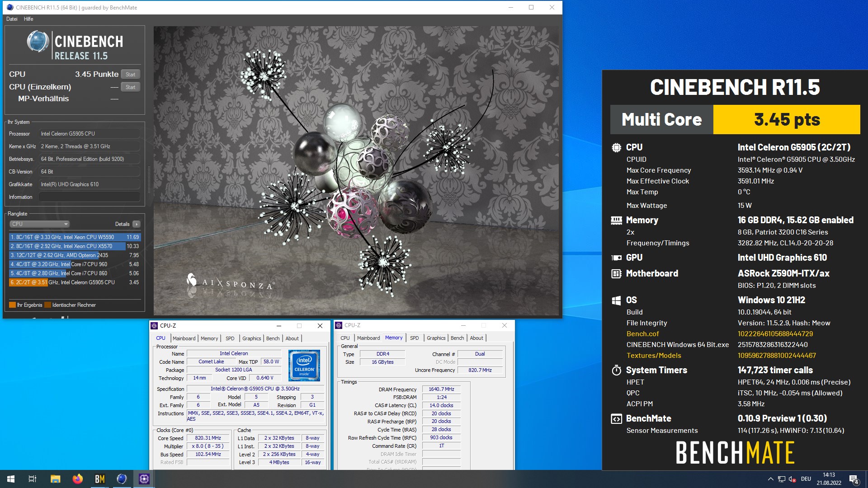Select the Core i7 960 ranking row

[x=75, y=264]
